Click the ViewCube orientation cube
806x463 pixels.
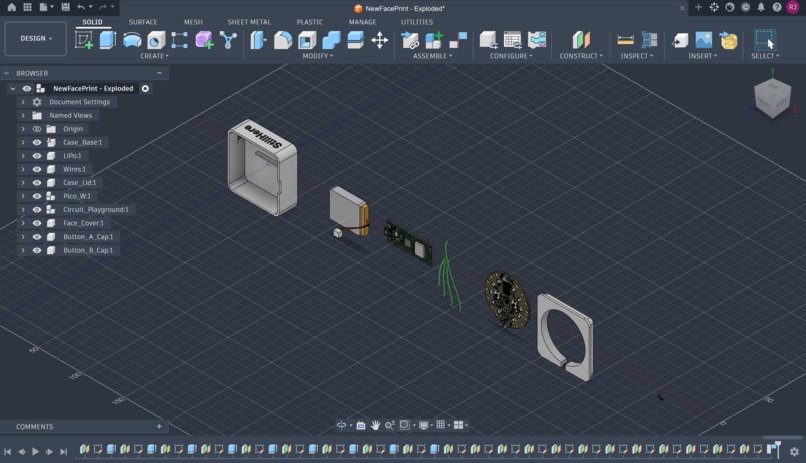pos(772,98)
